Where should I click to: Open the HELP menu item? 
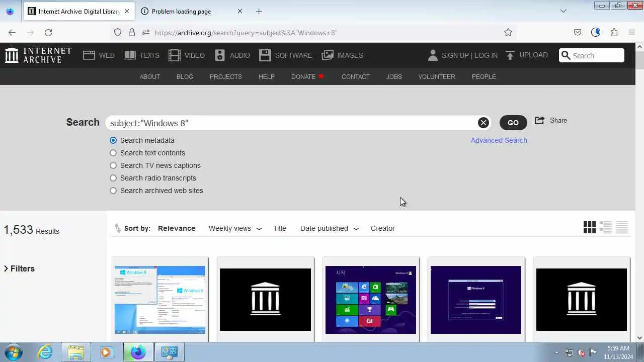point(267,76)
